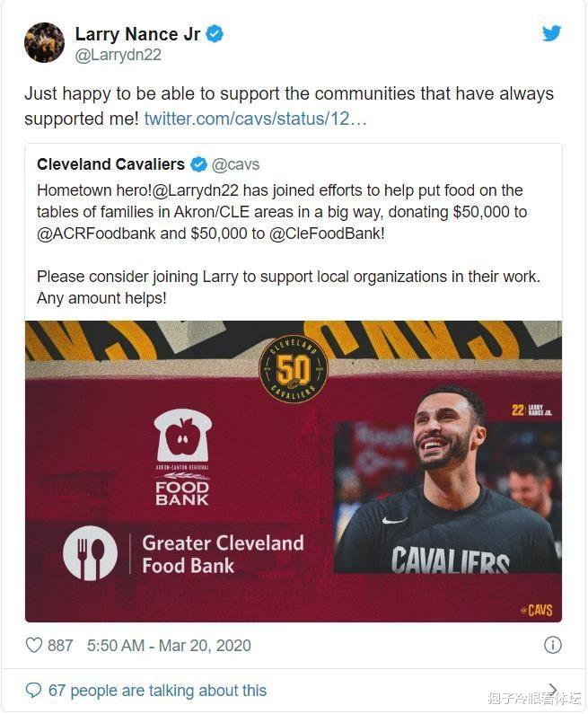588x714 pixels.
Task: Open the tweet info icon
Action: pos(553,645)
